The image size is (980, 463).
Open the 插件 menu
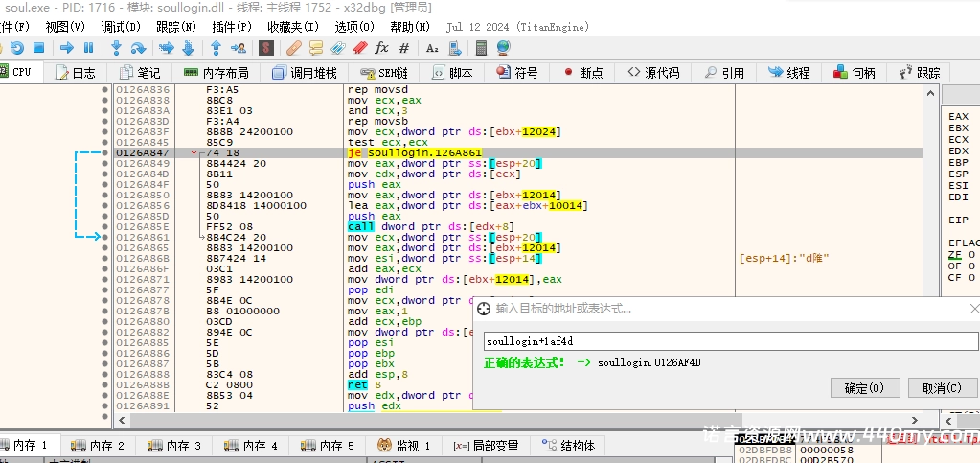pos(232,27)
